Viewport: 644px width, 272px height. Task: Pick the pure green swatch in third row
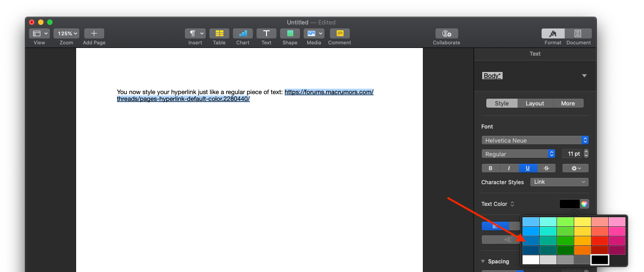(x=565, y=241)
